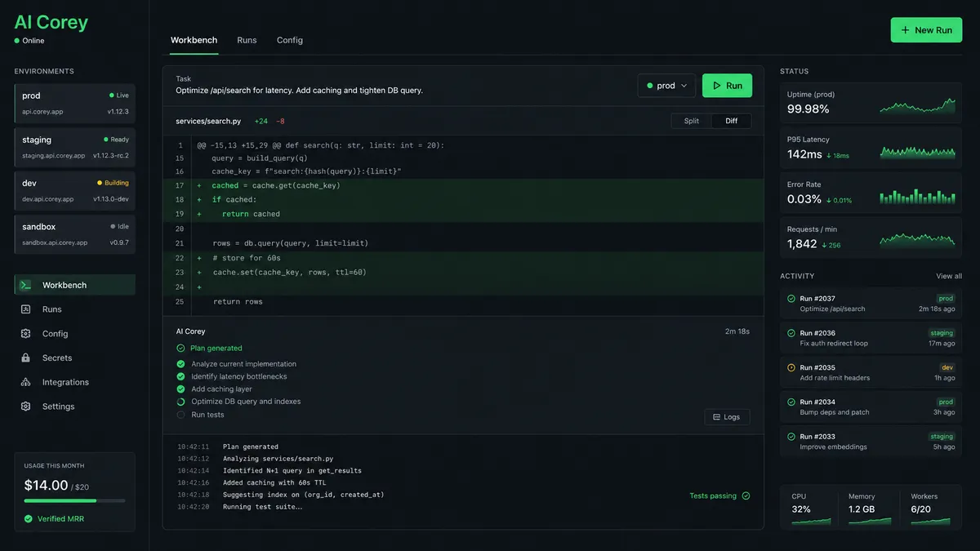Click the Error Rate bar chart

click(x=917, y=196)
